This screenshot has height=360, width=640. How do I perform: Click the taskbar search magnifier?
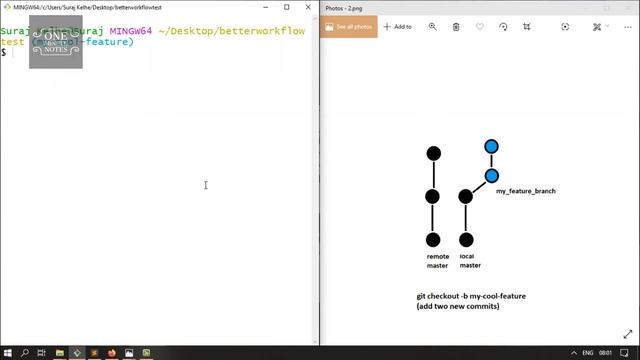25,353
